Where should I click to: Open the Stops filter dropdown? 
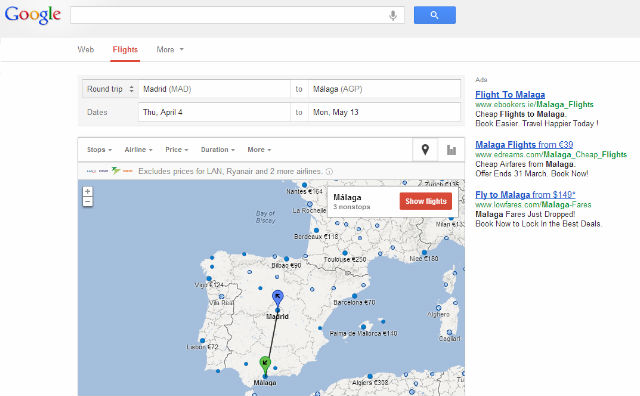click(99, 150)
